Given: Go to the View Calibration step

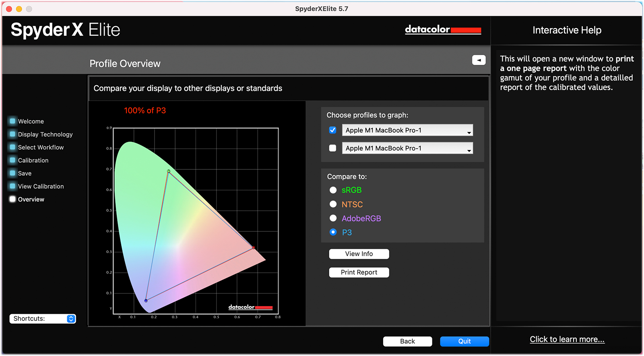Looking at the screenshot, I should [x=41, y=186].
